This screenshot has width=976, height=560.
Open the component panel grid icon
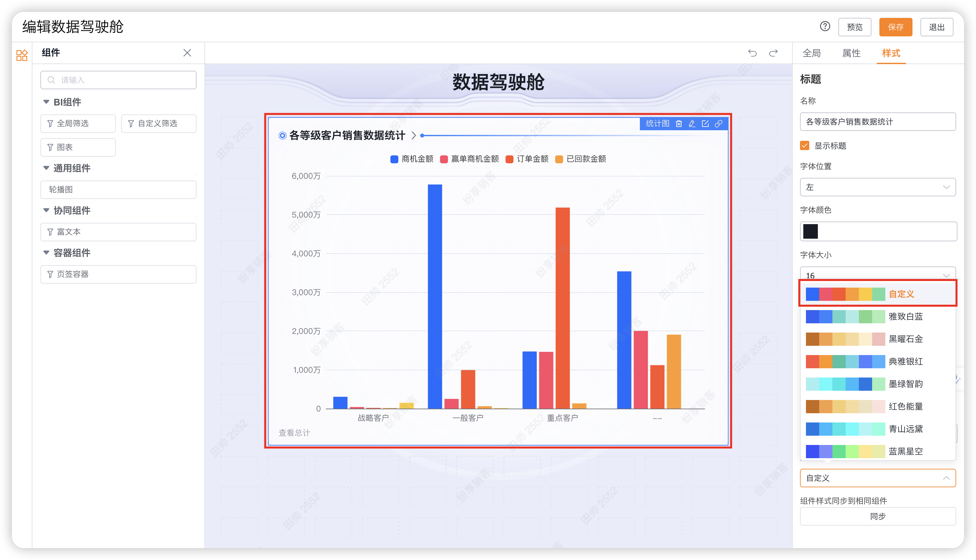click(22, 55)
